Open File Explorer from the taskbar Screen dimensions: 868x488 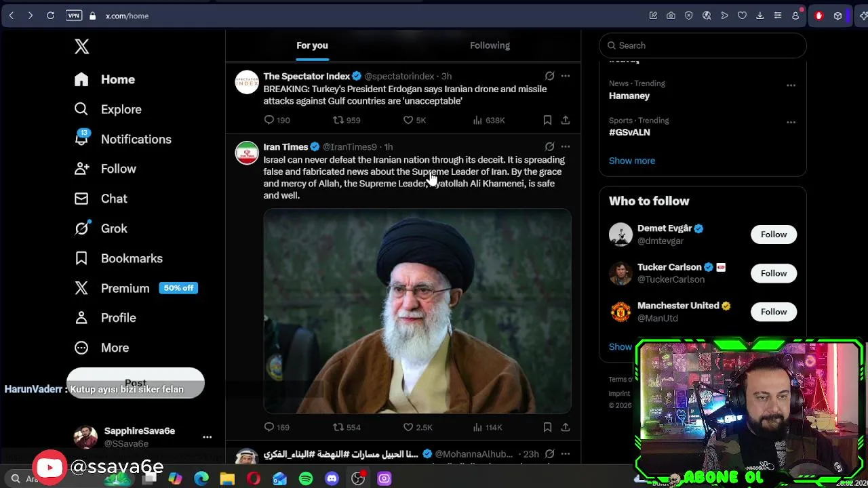[227, 479]
